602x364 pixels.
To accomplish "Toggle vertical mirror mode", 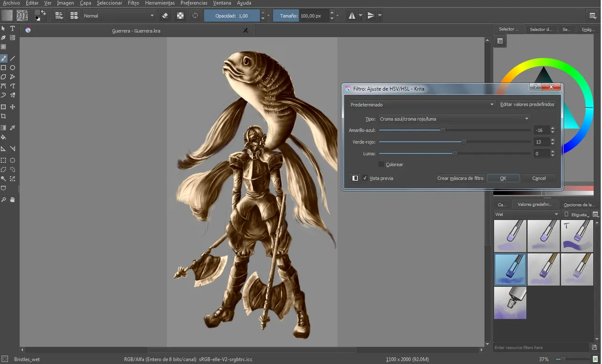I will tap(371, 15).
